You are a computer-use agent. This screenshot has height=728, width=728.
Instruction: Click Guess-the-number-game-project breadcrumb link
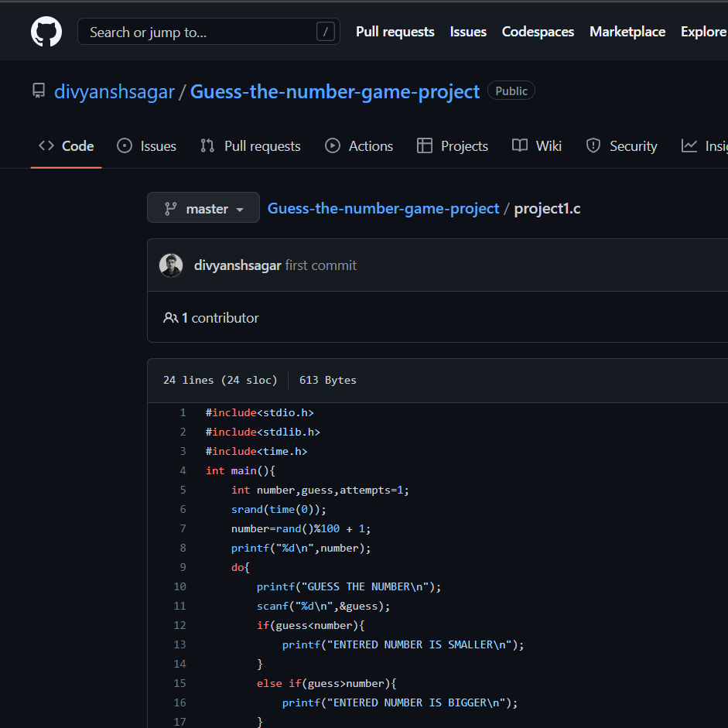[383, 208]
